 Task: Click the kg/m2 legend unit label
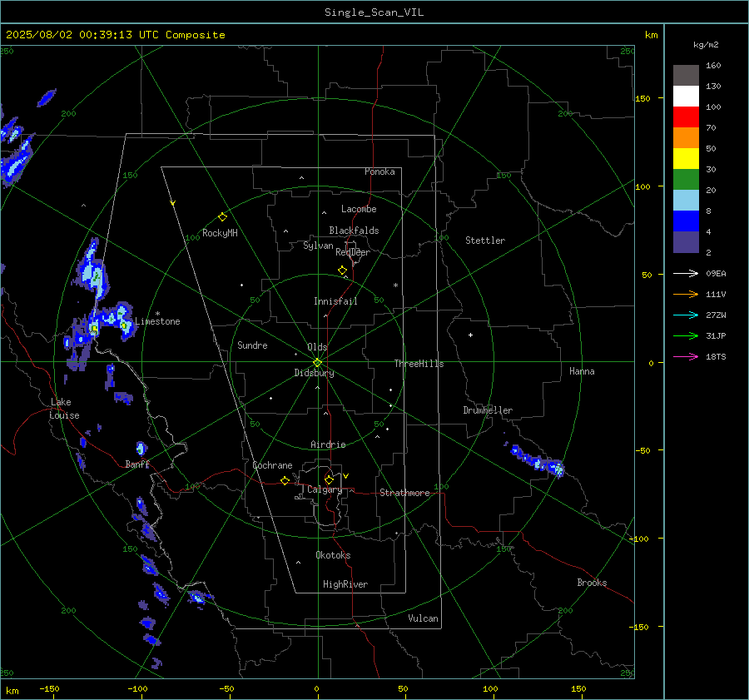[706, 45]
